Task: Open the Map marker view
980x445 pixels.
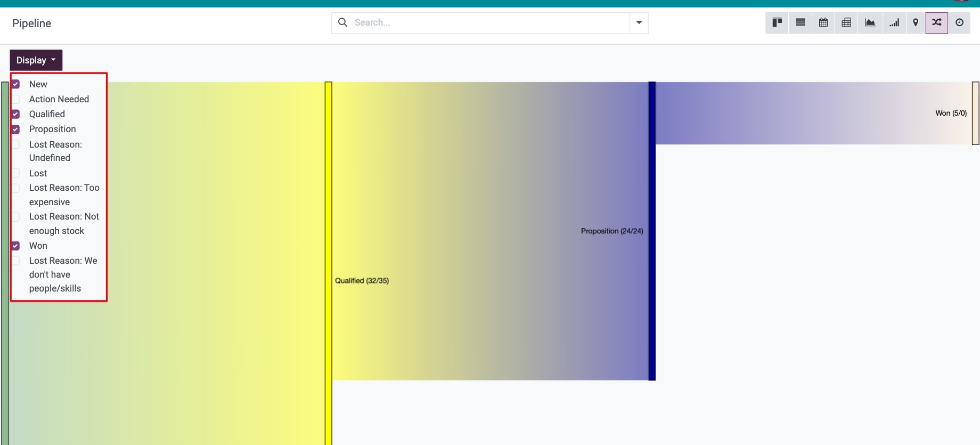Action: 916,23
